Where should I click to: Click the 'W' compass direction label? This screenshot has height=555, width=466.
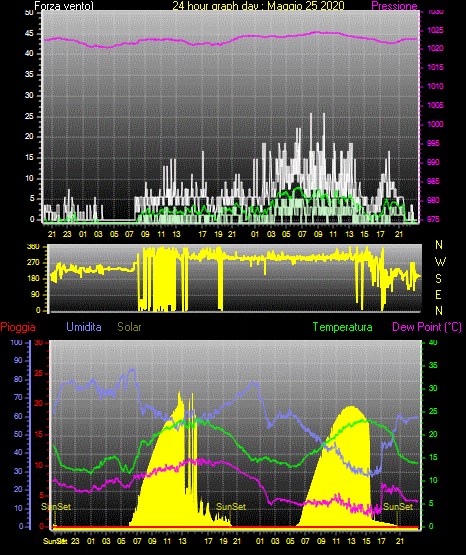(440, 262)
